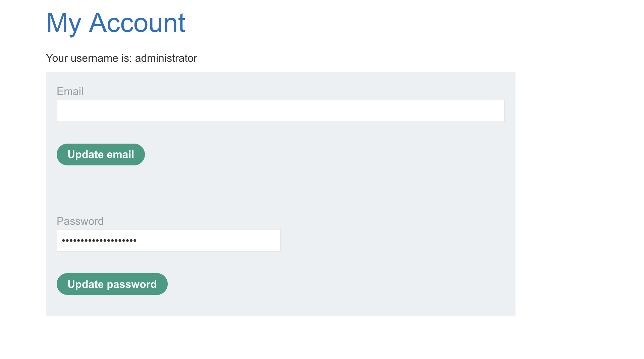644x359 pixels.
Task: Click the masked password dots
Action: point(99,241)
